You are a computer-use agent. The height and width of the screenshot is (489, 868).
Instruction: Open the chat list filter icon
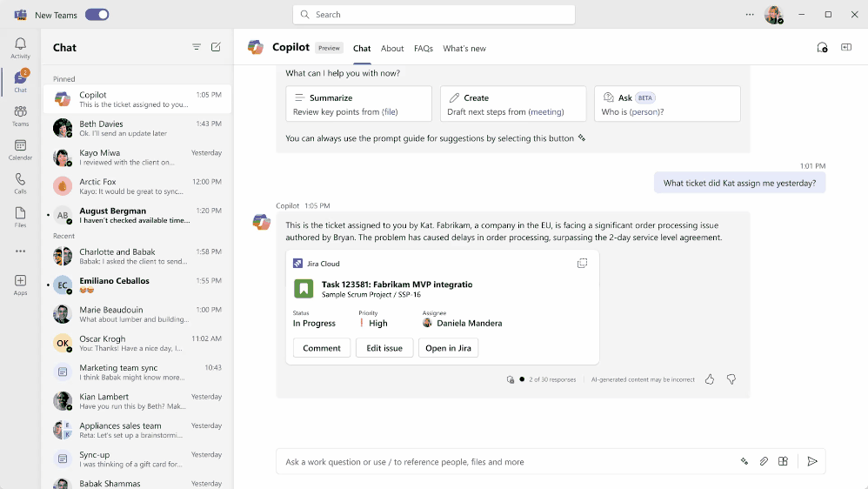pos(197,47)
